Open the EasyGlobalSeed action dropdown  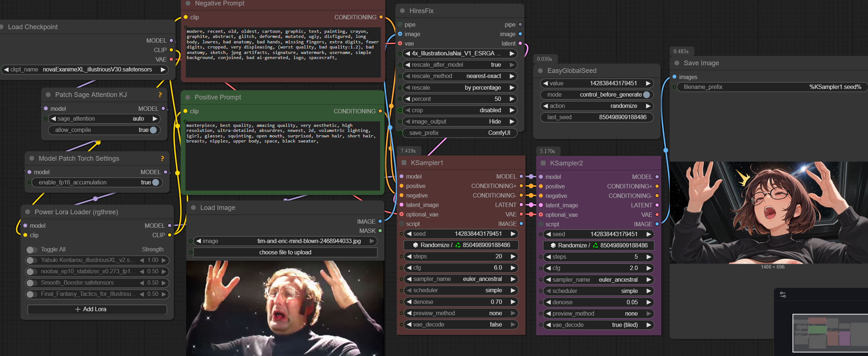click(597, 106)
